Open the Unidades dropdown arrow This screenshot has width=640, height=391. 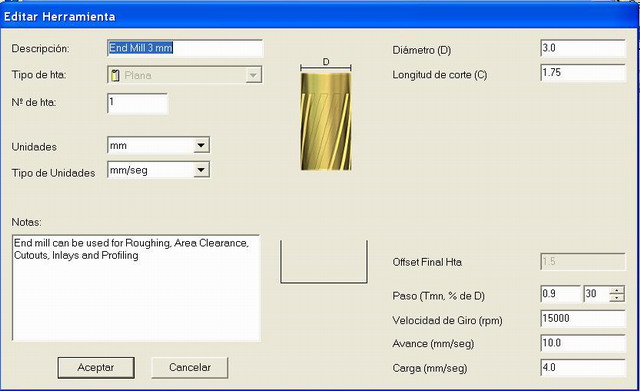(x=201, y=145)
